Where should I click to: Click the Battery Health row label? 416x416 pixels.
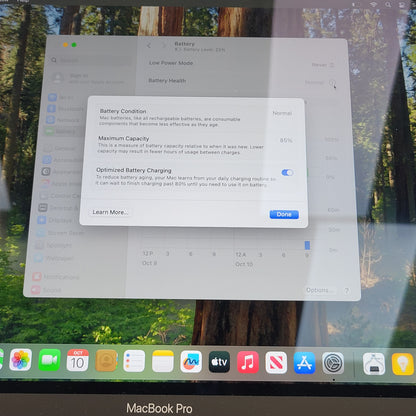pyautogui.click(x=167, y=80)
